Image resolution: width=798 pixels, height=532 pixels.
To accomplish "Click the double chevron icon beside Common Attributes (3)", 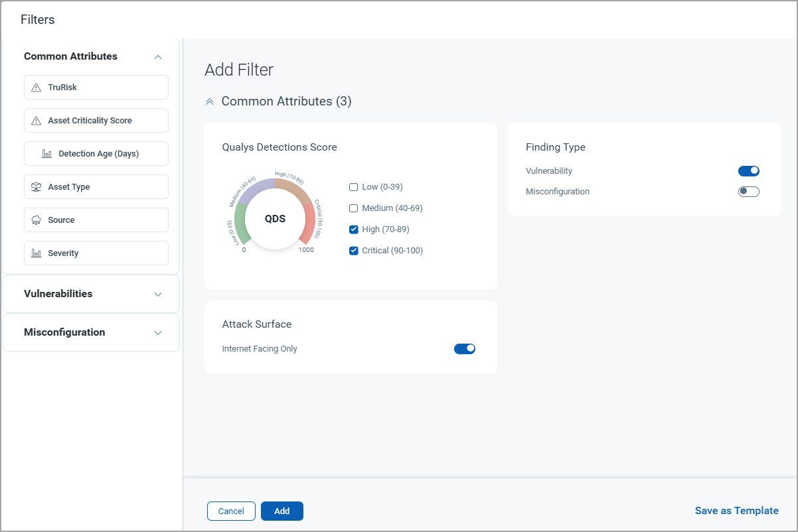I will (210, 101).
